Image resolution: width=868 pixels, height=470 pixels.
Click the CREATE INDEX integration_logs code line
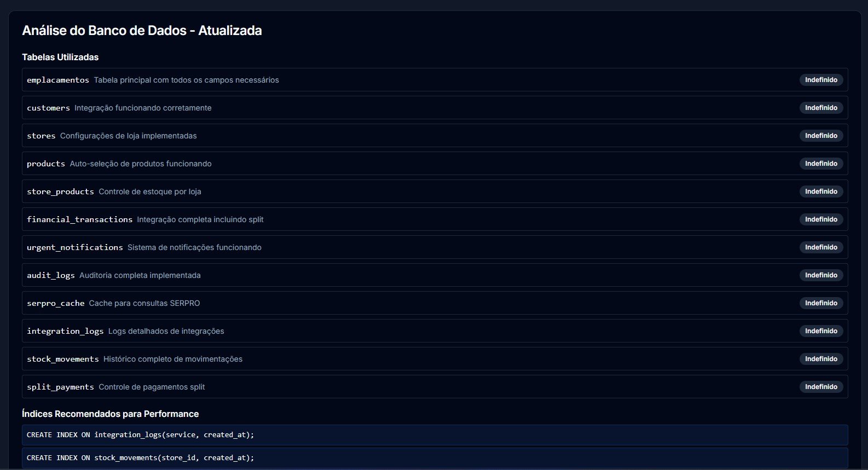pyautogui.click(x=141, y=435)
